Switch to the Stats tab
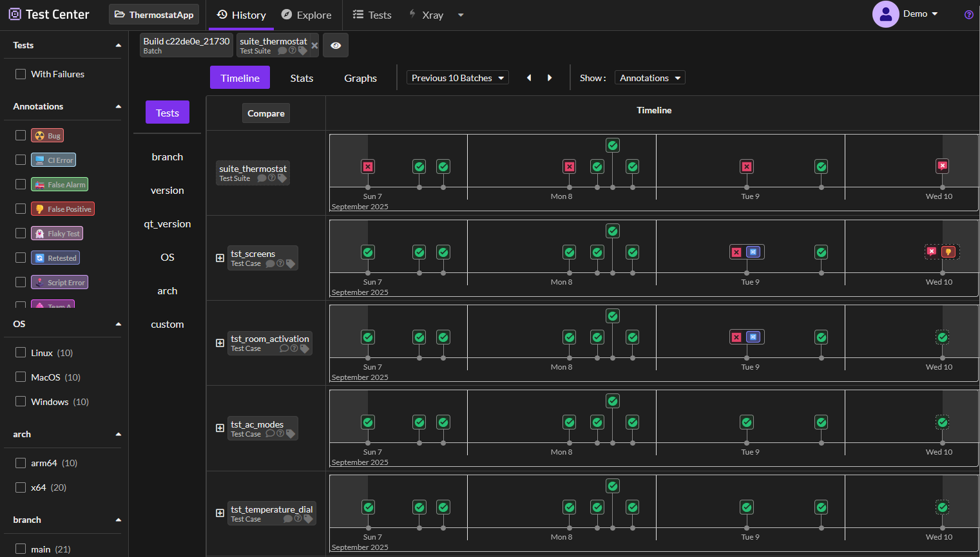The height and width of the screenshot is (557, 980). click(302, 78)
